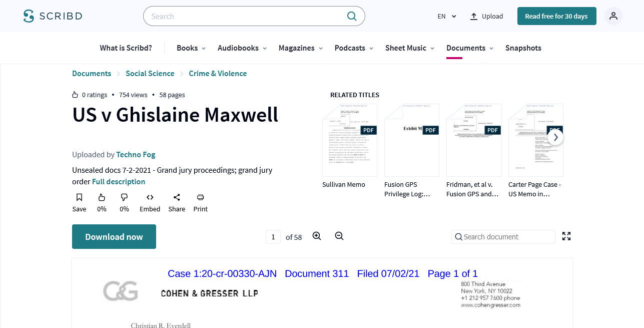This screenshot has height=328, width=644.
Task: Advance related titles carousel arrow
Action: 555,137
